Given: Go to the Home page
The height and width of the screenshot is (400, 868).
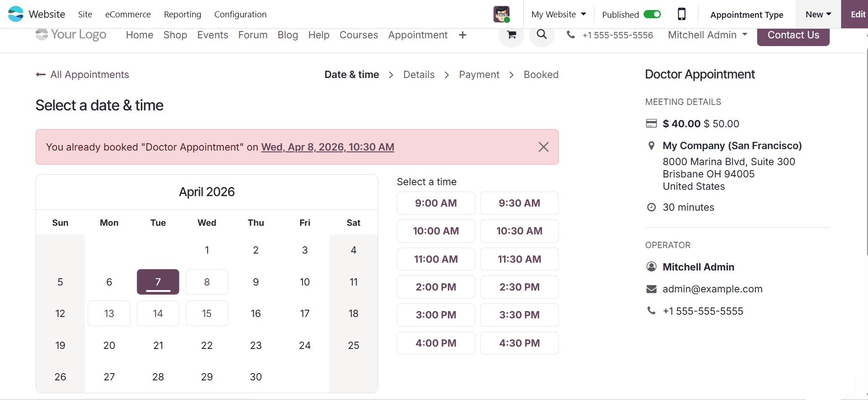Looking at the screenshot, I should pyautogui.click(x=140, y=35).
